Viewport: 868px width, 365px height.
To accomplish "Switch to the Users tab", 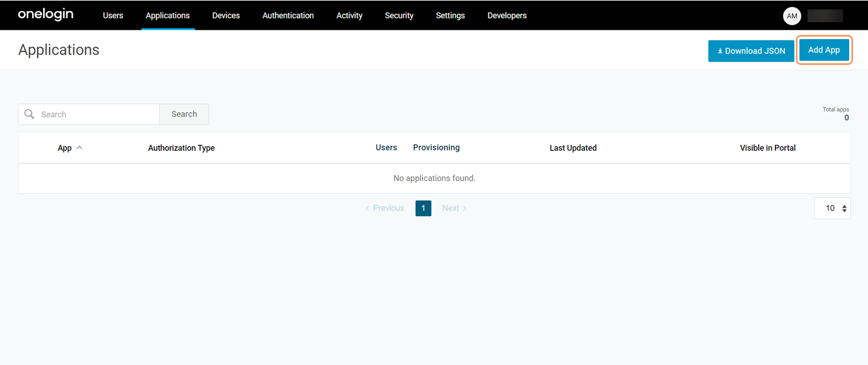I will (x=113, y=15).
